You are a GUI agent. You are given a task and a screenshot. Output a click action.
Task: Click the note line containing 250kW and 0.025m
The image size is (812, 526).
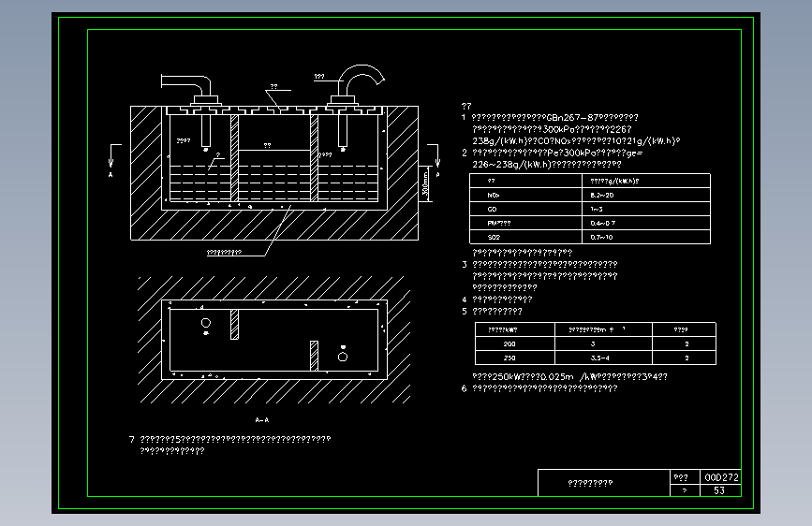[569, 377]
